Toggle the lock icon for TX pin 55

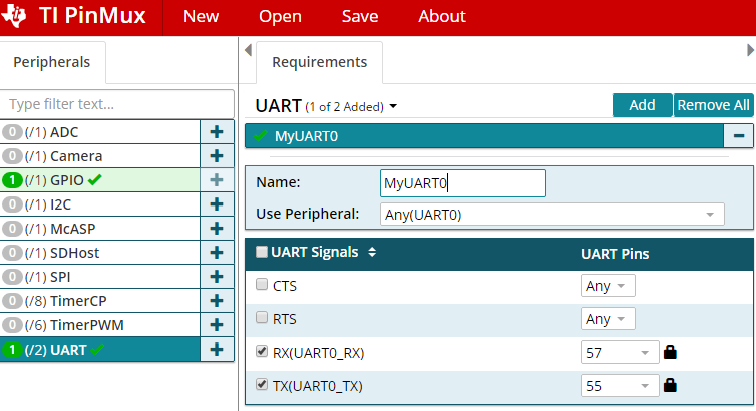point(671,385)
